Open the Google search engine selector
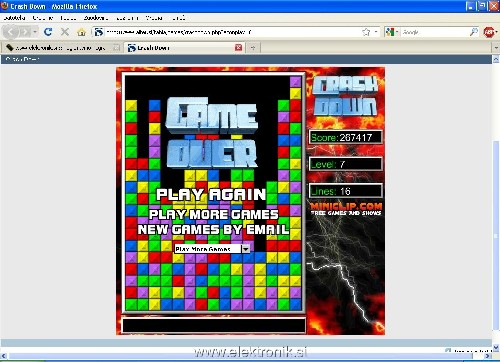 click(x=392, y=32)
